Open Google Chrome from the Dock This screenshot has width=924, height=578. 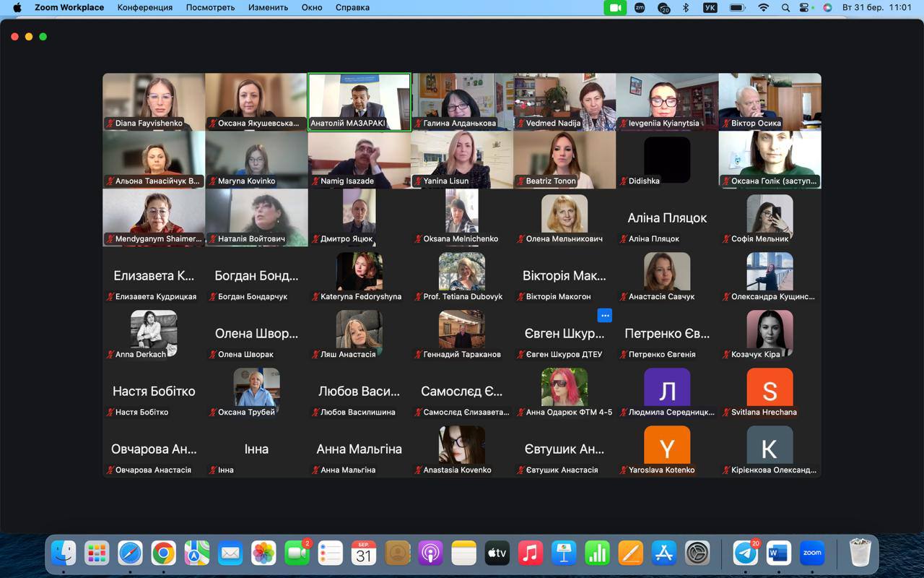coord(164,553)
